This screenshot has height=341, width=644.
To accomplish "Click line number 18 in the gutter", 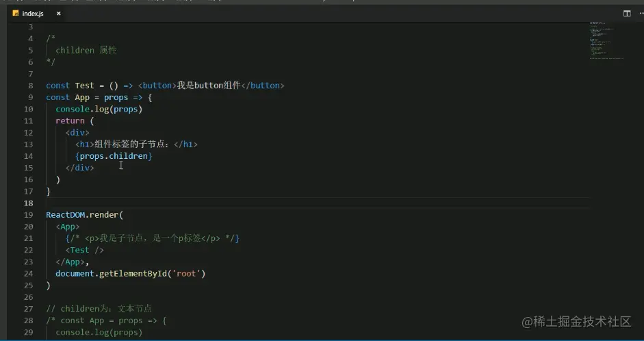I will pyautogui.click(x=28, y=203).
